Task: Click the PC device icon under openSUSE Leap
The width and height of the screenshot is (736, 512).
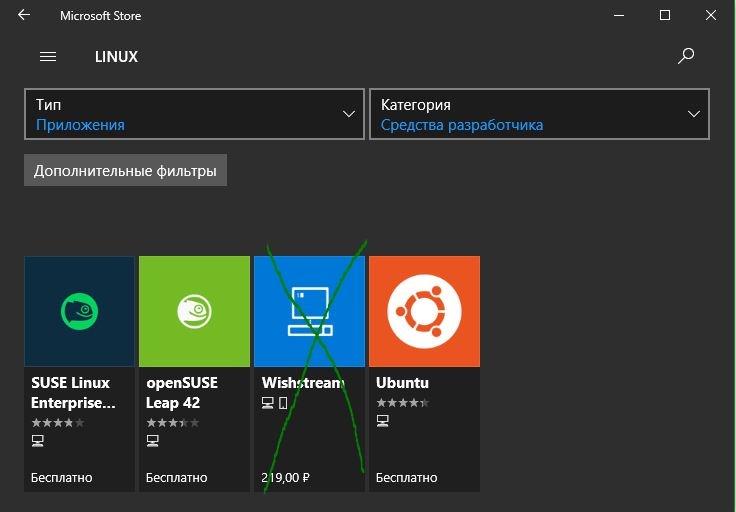Action: 153,441
